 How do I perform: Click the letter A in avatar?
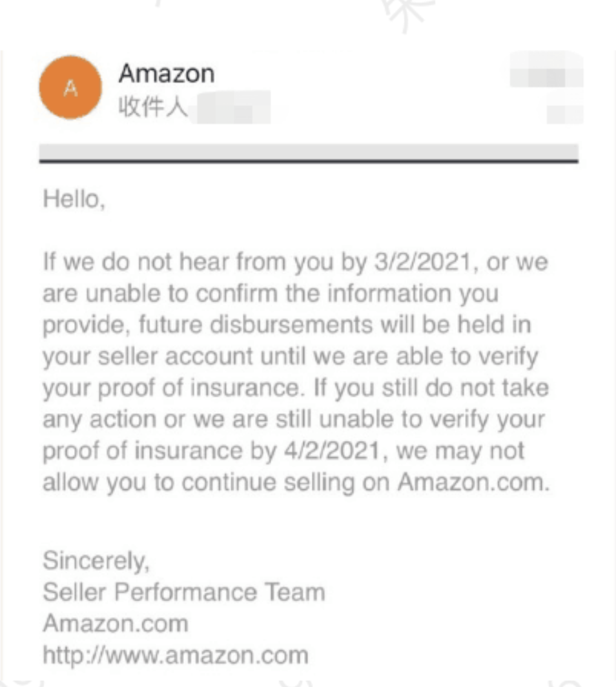point(70,88)
